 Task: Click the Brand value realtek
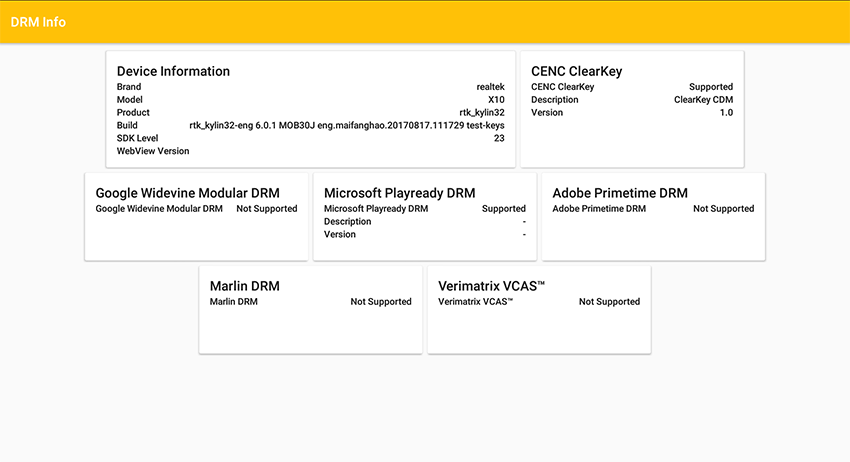coord(490,87)
